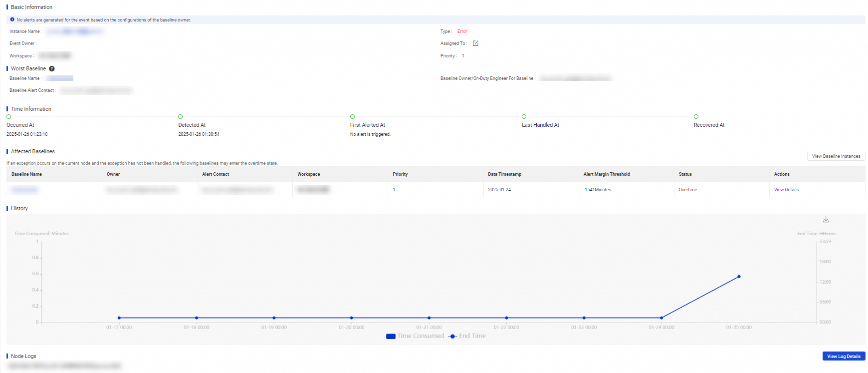
Task: Open View Details link for the Overtime baseline
Action: pos(786,190)
